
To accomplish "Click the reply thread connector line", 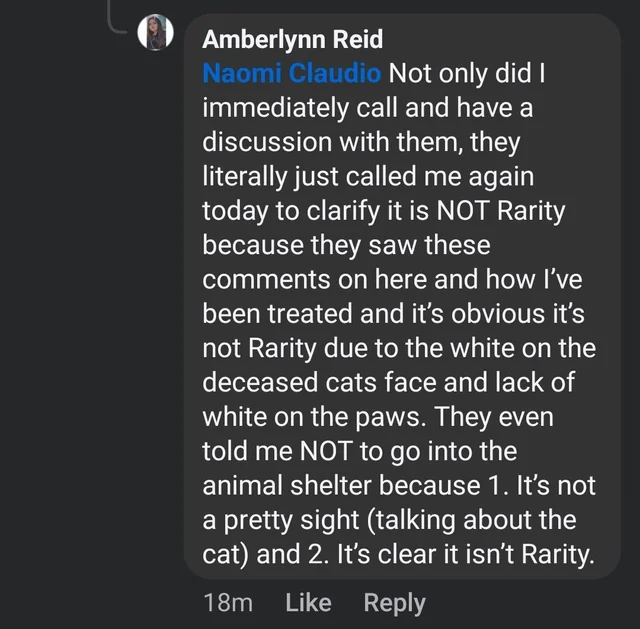I will coord(118,16).
